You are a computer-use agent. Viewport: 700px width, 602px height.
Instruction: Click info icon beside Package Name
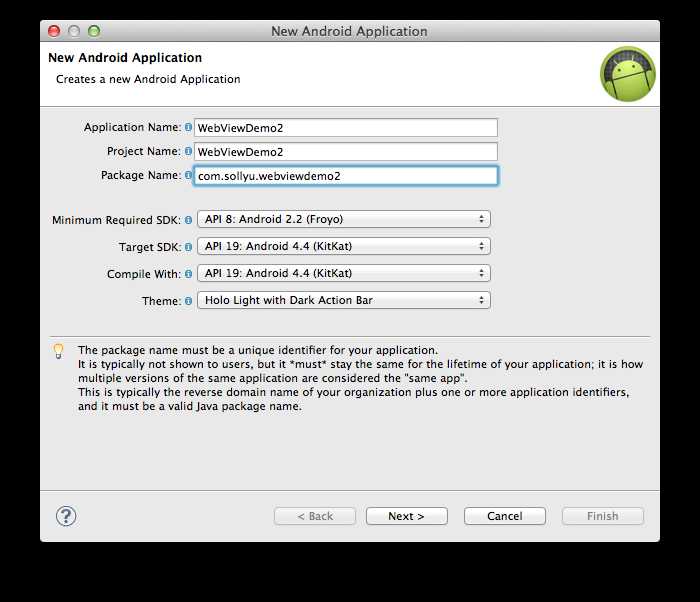pyautogui.click(x=188, y=175)
